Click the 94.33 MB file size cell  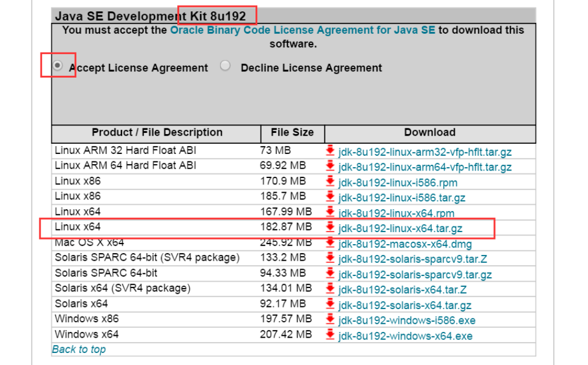tap(283, 273)
